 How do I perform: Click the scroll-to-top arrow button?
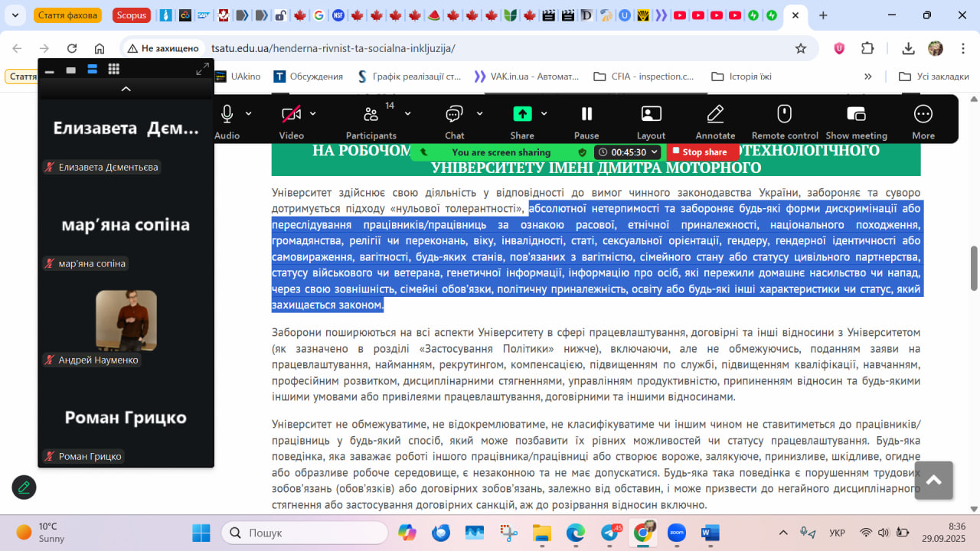[933, 481]
